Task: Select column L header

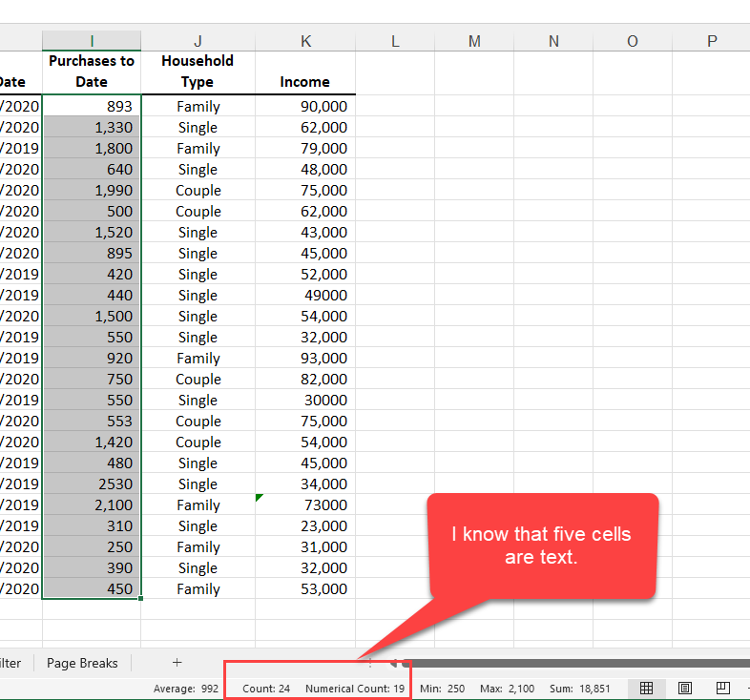Action: (395, 41)
